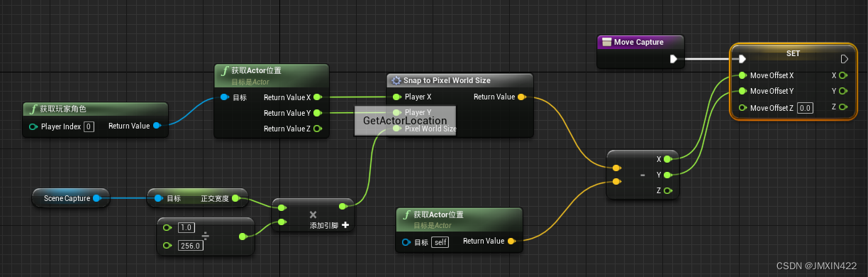Click the multiply node output pin
The image size is (868, 277).
pyautogui.click(x=343, y=207)
